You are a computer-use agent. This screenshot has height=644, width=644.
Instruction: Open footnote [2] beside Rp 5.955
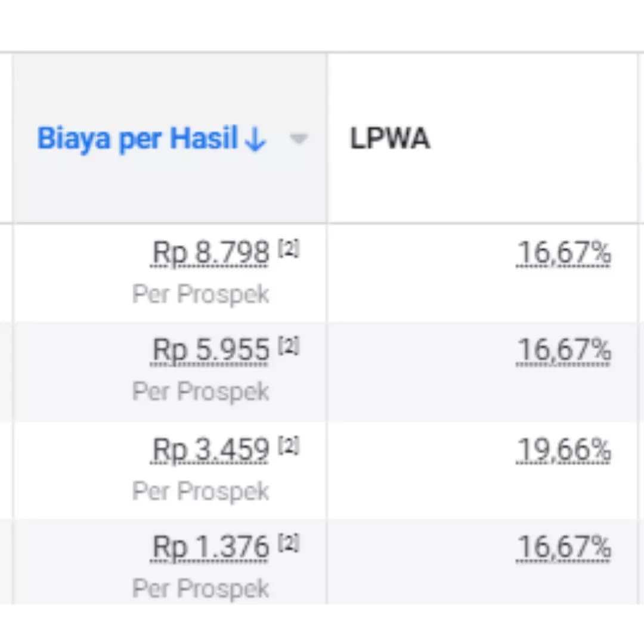[289, 346]
